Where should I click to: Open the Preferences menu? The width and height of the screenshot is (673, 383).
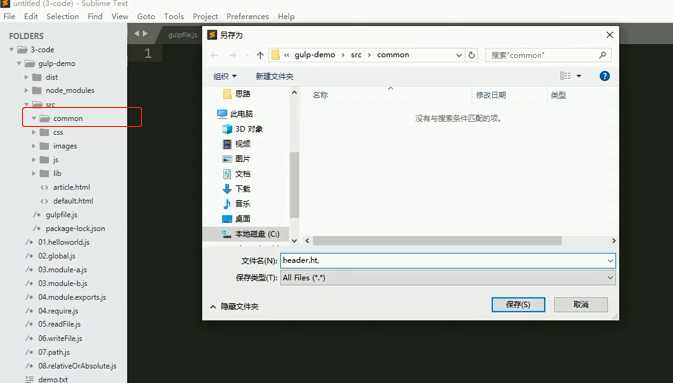pos(248,16)
